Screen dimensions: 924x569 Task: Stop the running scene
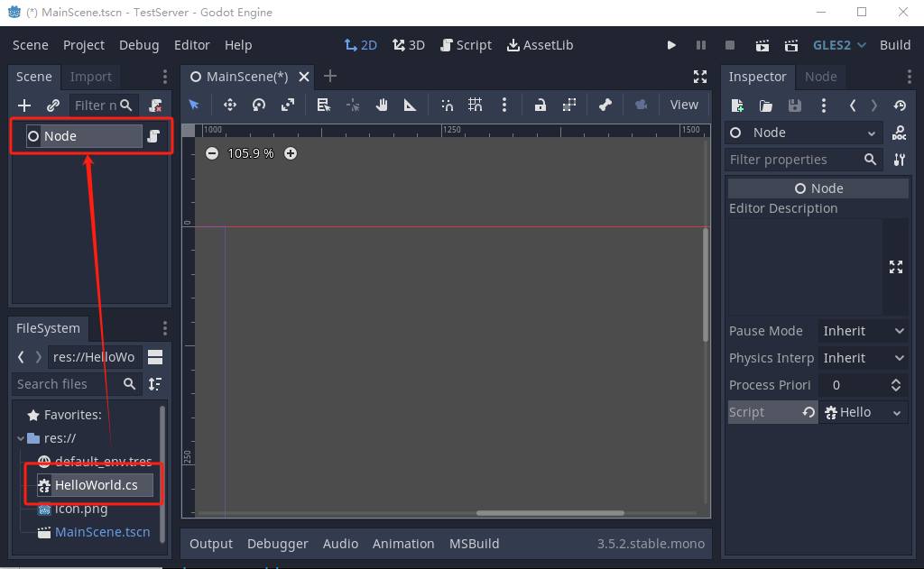coord(729,45)
